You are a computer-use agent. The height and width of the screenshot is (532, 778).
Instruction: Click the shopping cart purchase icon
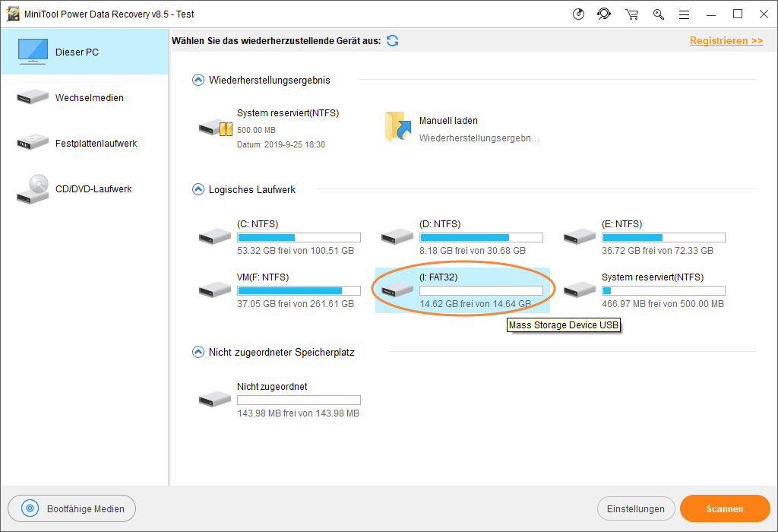[x=631, y=14]
